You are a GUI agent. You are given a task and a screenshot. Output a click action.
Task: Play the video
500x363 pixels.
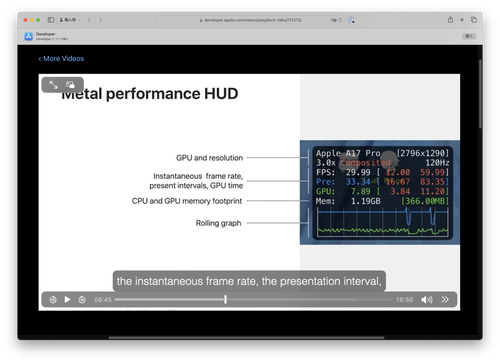(67, 300)
